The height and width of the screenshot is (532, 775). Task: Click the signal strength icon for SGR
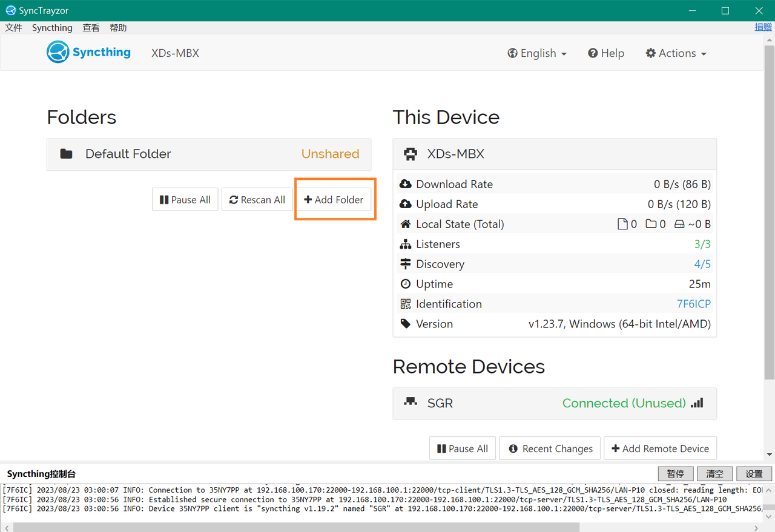tap(697, 402)
